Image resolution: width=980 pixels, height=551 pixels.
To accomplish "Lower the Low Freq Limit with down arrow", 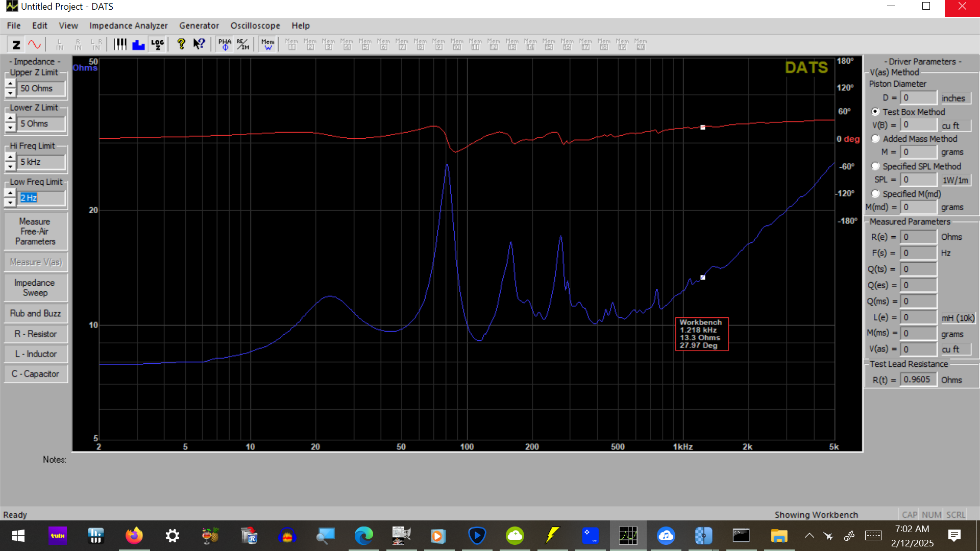I will pyautogui.click(x=10, y=202).
